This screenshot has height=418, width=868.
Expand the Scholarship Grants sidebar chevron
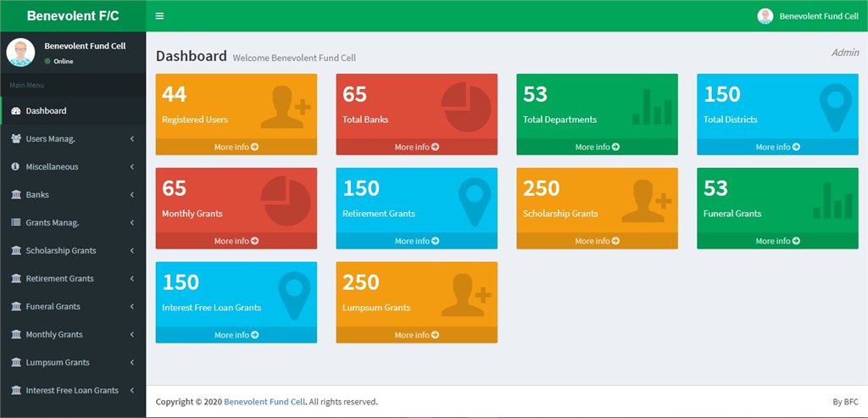[132, 251]
